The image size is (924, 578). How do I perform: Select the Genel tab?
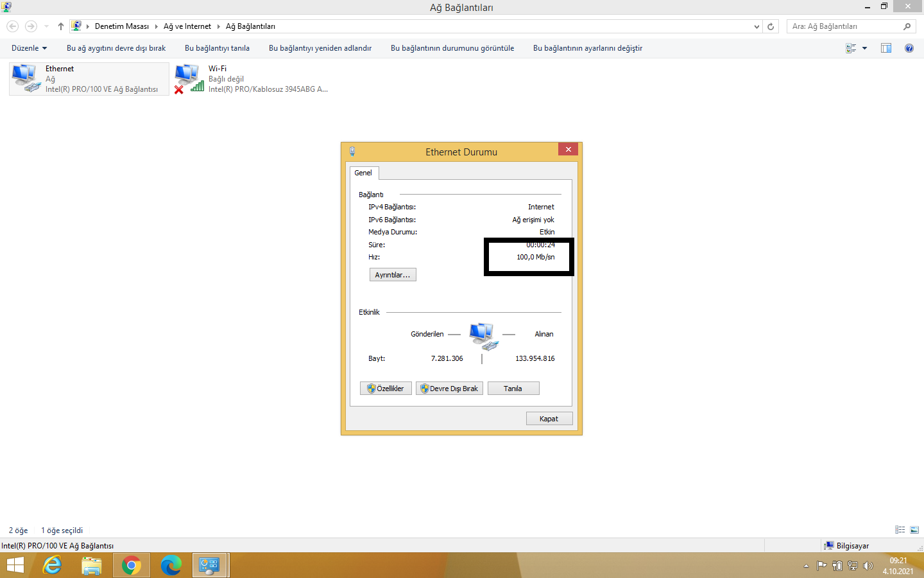tap(363, 173)
